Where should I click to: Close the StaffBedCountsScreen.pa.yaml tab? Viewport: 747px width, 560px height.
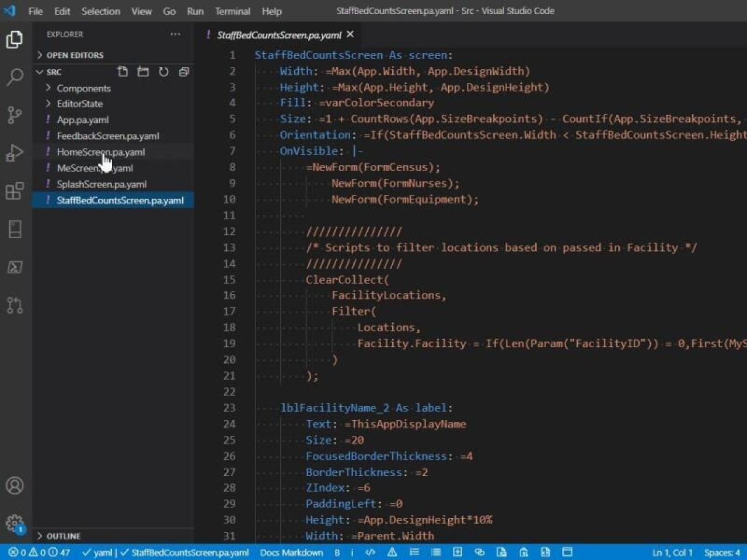[x=350, y=34]
